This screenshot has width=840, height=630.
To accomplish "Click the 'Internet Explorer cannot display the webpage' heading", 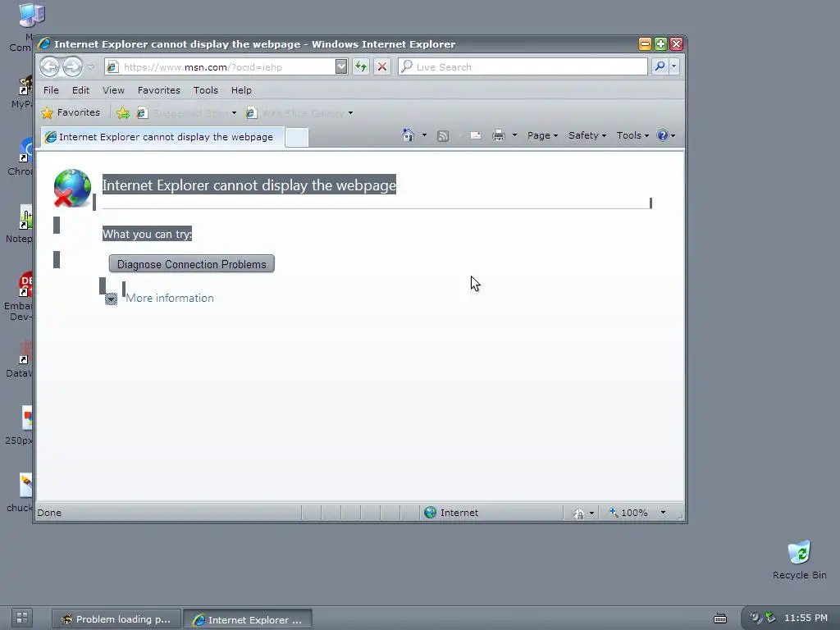I will tap(249, 185).
